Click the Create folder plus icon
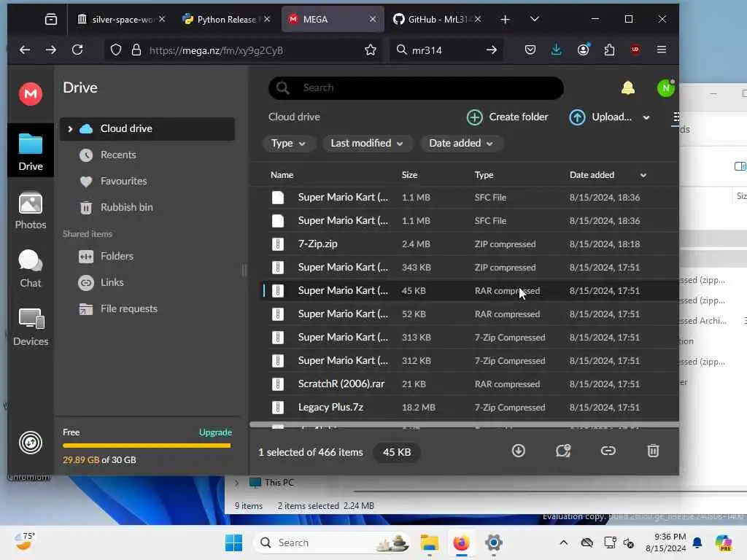This screenshot has height=560, width=747. [x=474, y=117]
